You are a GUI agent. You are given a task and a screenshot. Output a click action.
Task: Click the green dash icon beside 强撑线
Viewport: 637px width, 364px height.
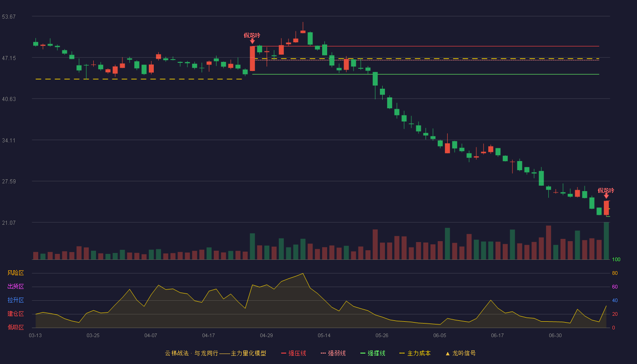[363, 353]
